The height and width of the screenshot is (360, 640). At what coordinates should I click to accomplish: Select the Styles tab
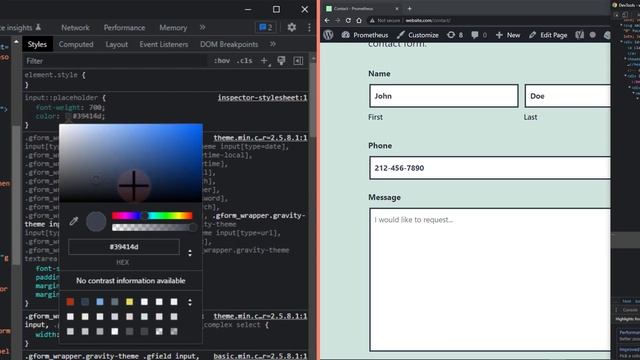pos(37,44)
